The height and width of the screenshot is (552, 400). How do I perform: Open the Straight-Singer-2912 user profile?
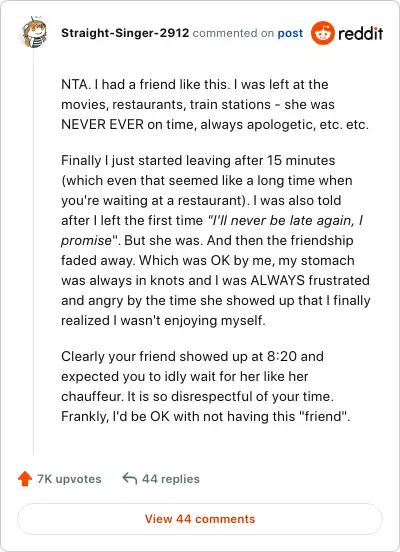click(125, 33)
